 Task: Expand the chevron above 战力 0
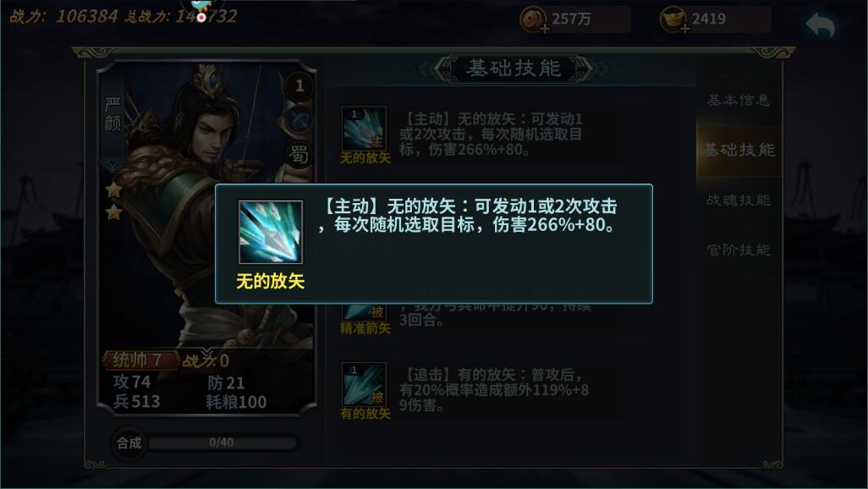(x=206, y=352)
